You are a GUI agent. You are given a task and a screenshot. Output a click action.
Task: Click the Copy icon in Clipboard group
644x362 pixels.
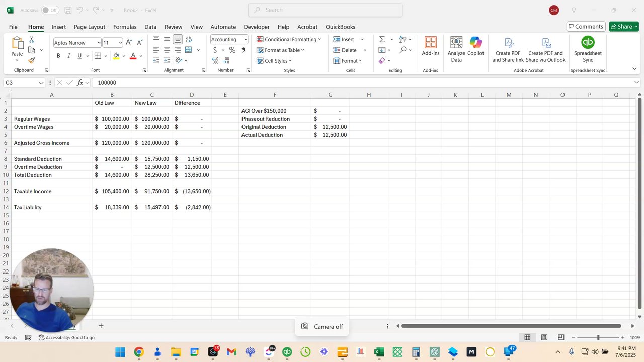[31, 50]
